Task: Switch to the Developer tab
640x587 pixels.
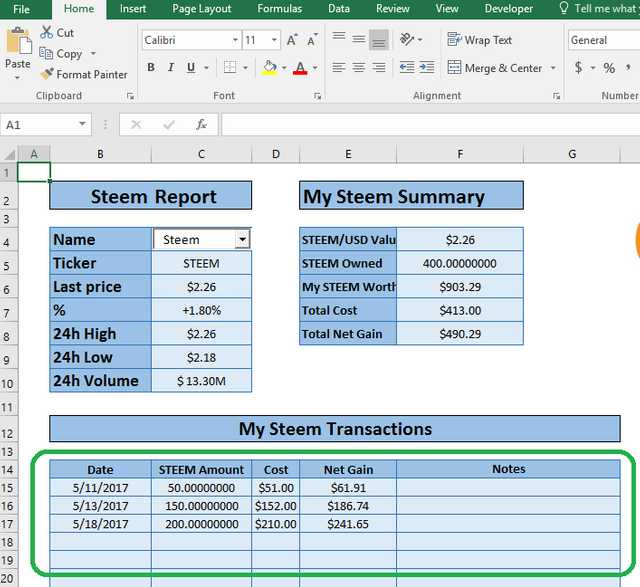Action: coord(509,9)
